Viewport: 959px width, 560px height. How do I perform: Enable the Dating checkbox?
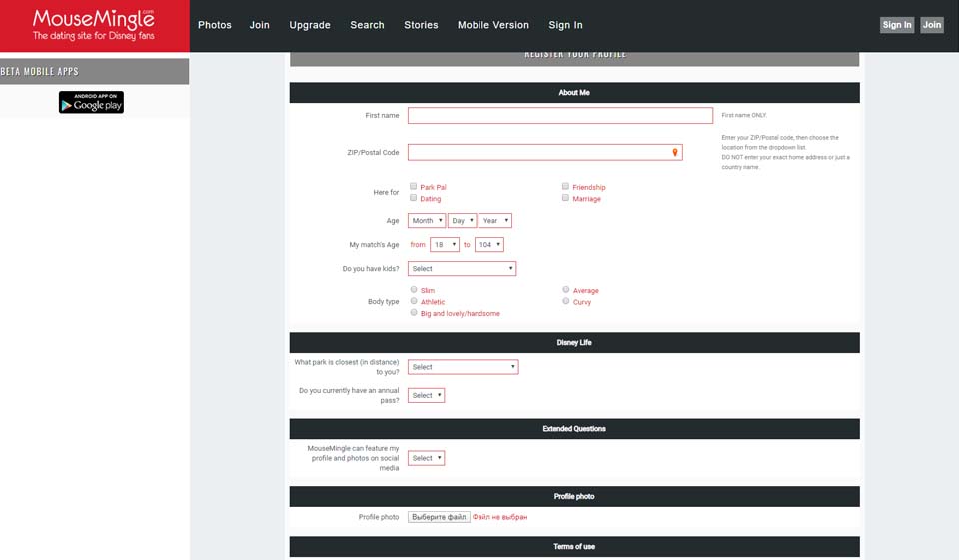(x=414, y=199)
